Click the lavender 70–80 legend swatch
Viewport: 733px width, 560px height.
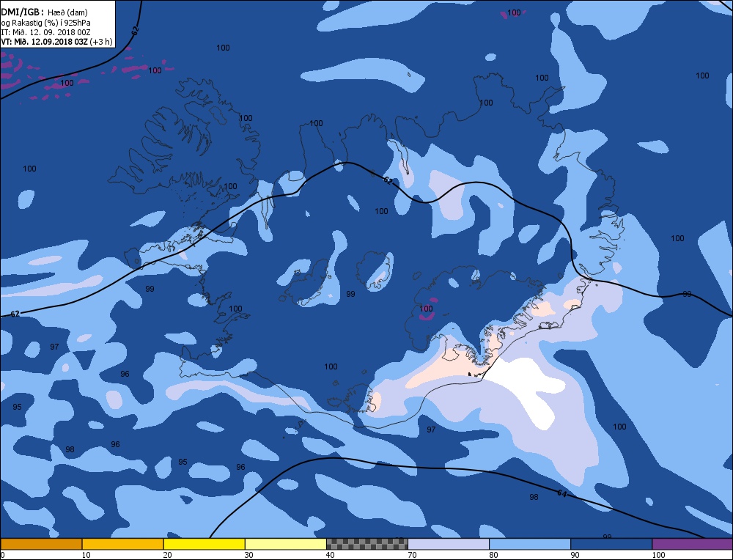click(449, 544)
